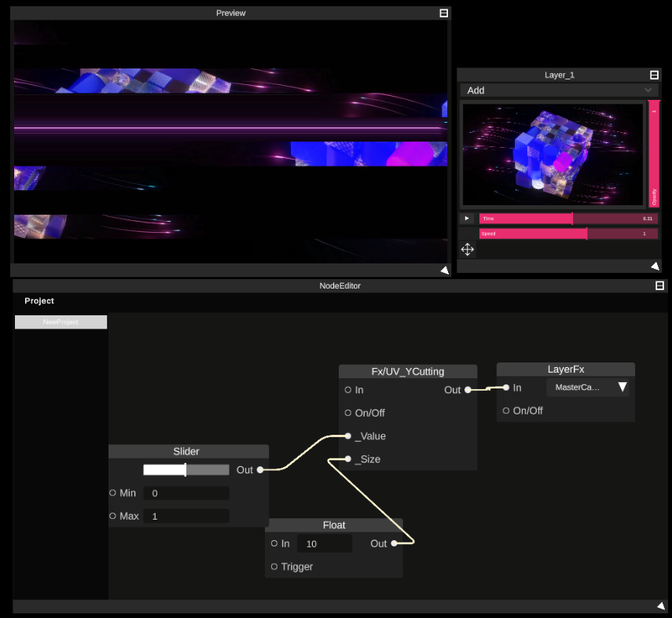672x618 pixels.
Task: Click the Preview panel layout icon
Action: click(x=442, y=13)
